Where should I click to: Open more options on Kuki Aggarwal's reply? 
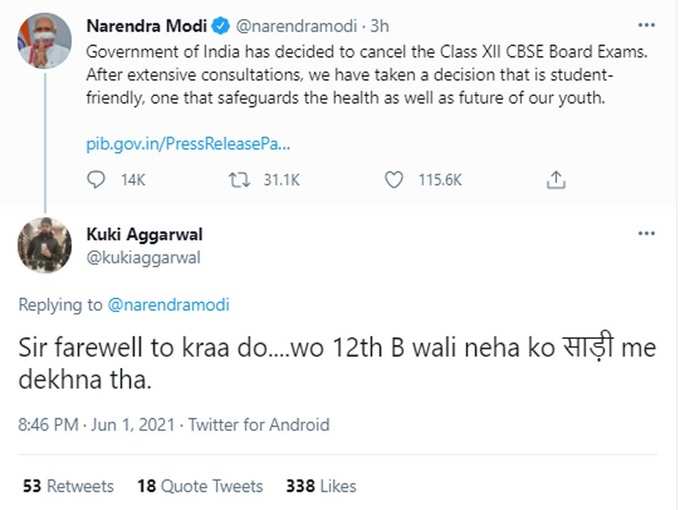[646, 233]
